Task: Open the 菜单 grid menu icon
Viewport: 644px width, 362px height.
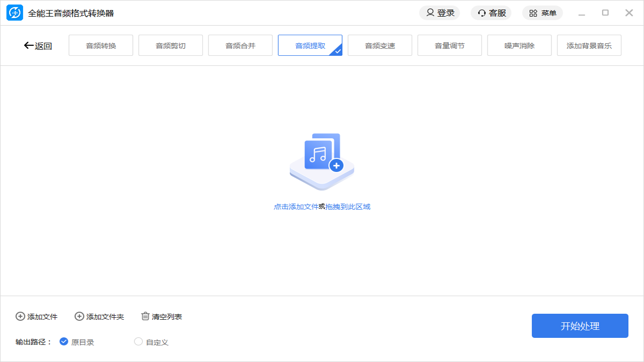Action: coord(533,13)
